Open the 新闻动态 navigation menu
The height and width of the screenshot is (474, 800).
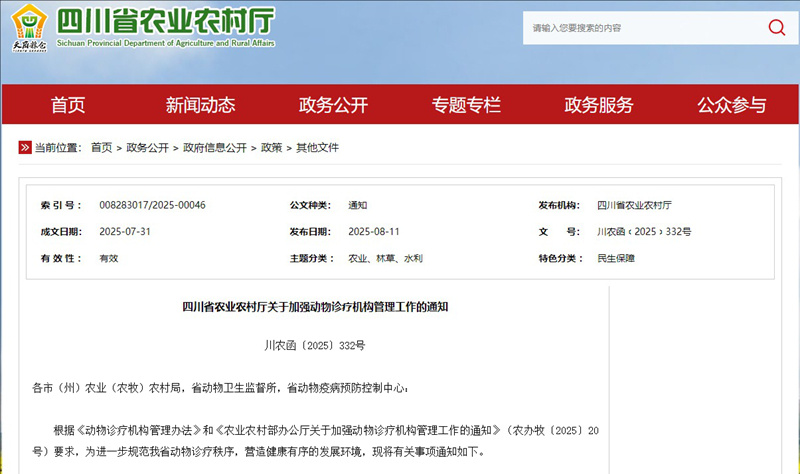click(200, 105)
